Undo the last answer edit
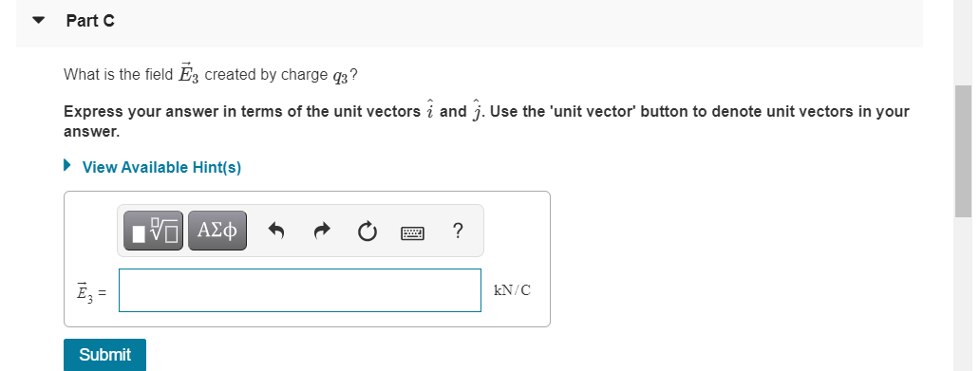 click(276, 232)
